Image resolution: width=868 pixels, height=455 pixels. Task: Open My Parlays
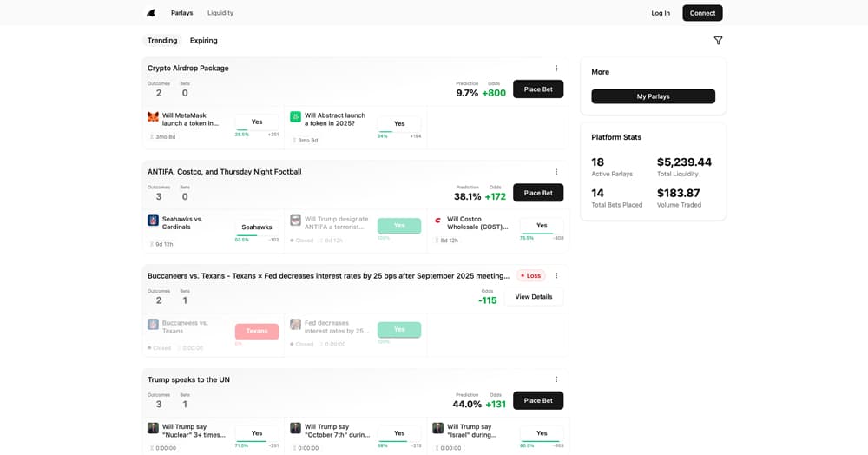point(654,96)
